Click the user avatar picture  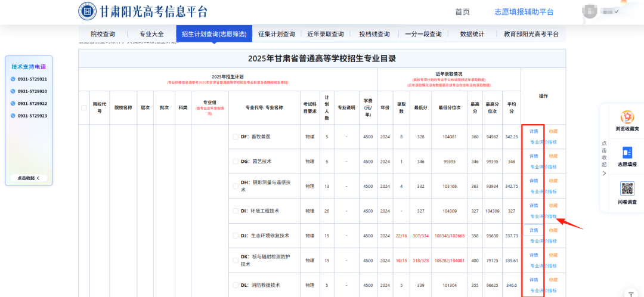590,11
